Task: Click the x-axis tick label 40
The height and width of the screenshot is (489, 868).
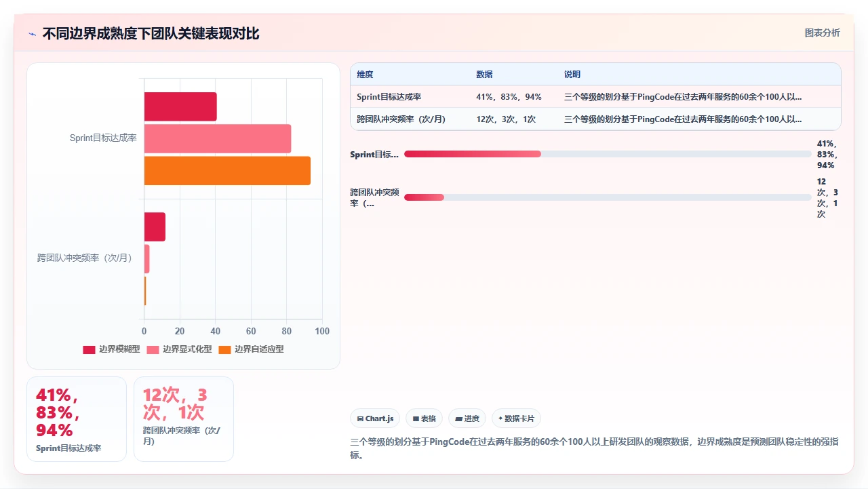Action: click(216, 332)
